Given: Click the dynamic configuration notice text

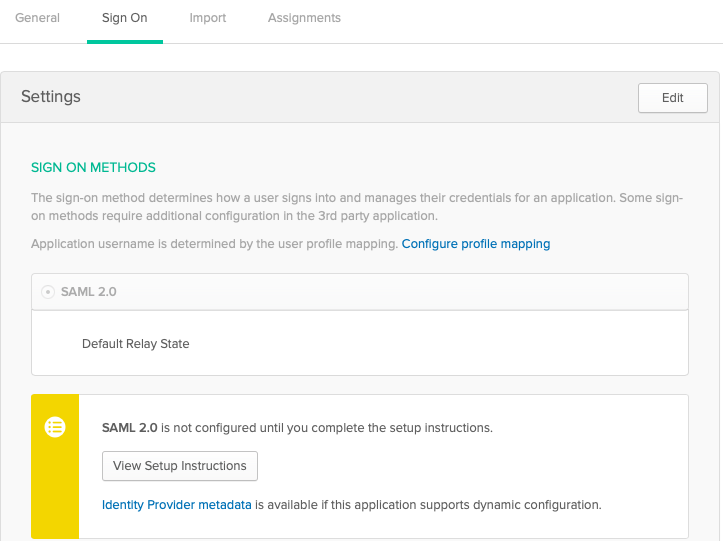Looking at the screenshot, I should click(x=428, y=505).
